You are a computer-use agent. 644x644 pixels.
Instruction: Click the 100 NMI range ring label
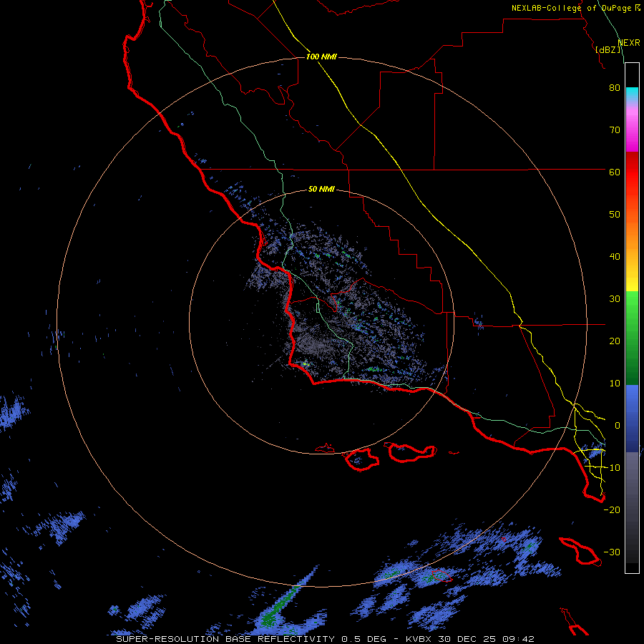pyautogui.click(x=321, y=57)
